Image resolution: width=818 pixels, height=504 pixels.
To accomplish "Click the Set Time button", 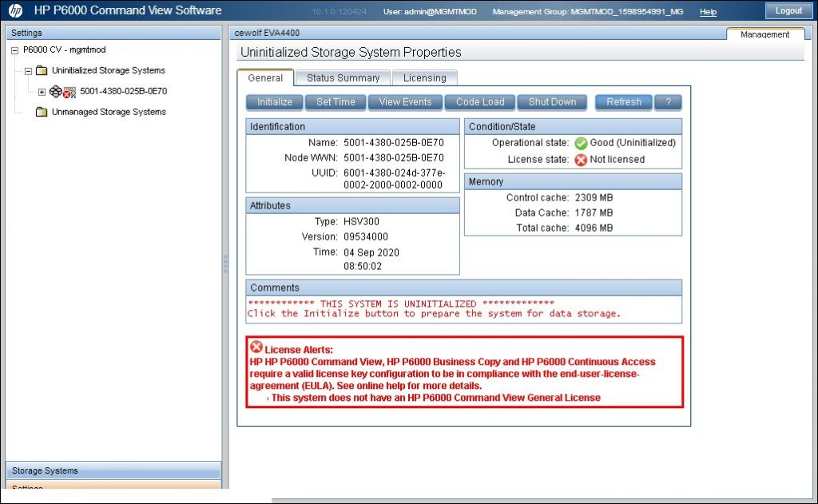I will pyautogui.click(x=336, y=101).
